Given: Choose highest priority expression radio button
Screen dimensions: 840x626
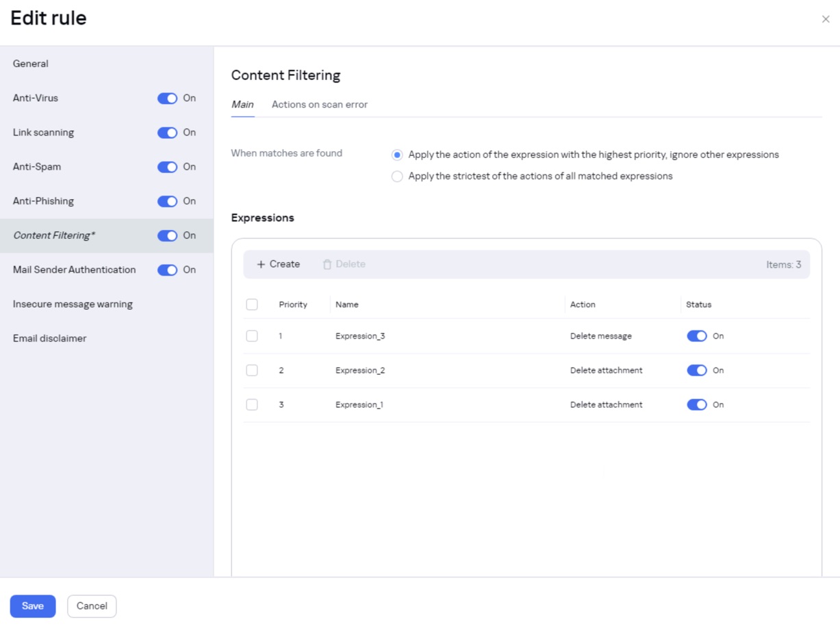Looking at the screenshot, I should tap(397, 155).
